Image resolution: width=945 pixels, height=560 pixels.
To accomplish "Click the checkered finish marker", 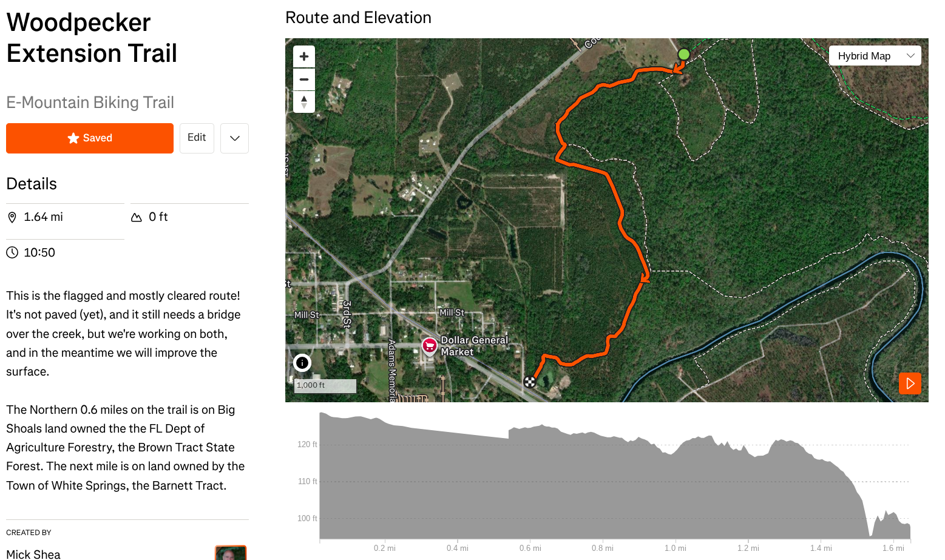I will (530, 382).
